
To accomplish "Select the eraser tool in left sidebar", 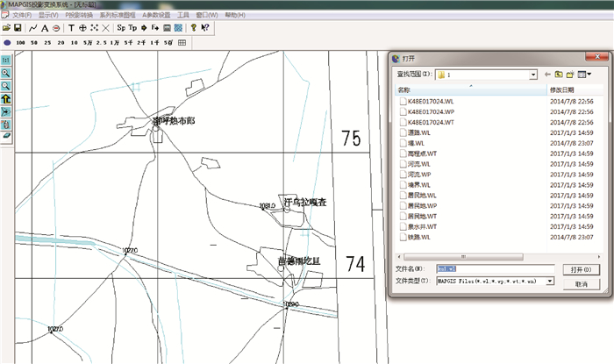I will pos(6,137).
